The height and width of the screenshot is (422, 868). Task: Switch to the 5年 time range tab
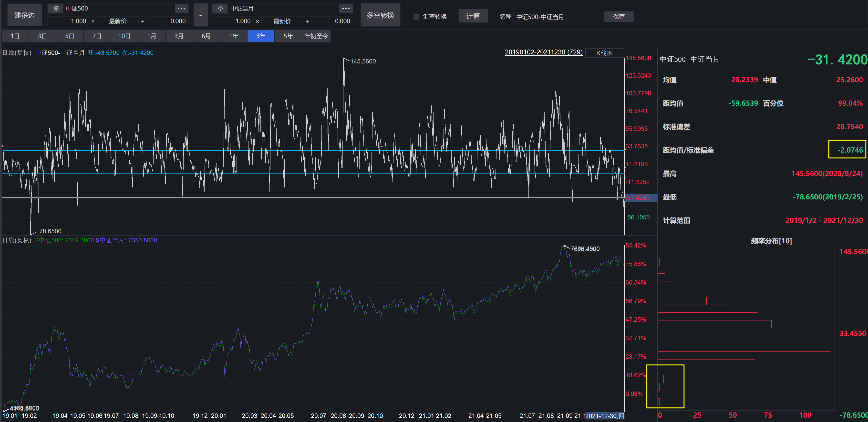[288, 36]
